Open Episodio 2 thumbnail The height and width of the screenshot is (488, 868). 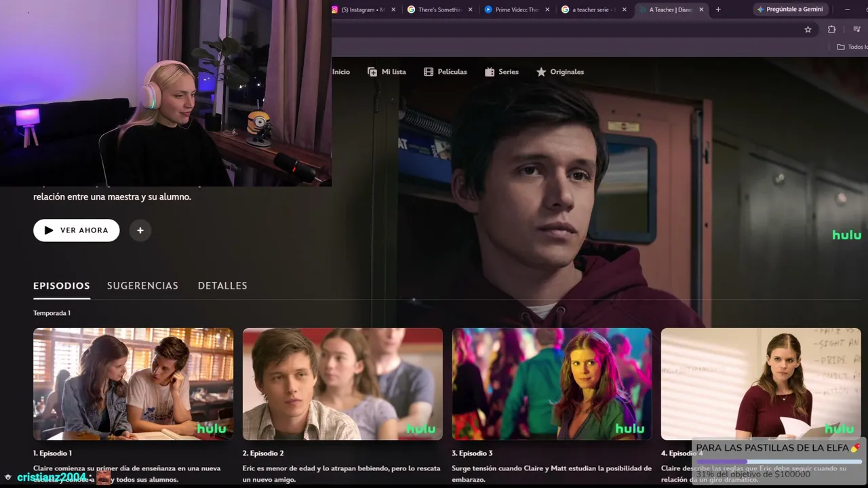click(x=342, y=384)
